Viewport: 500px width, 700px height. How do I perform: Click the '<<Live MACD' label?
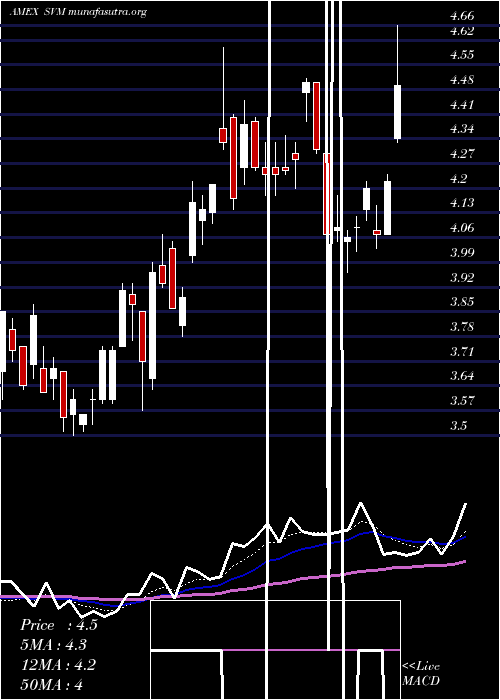pyautogui.click(x=421, y=673)
